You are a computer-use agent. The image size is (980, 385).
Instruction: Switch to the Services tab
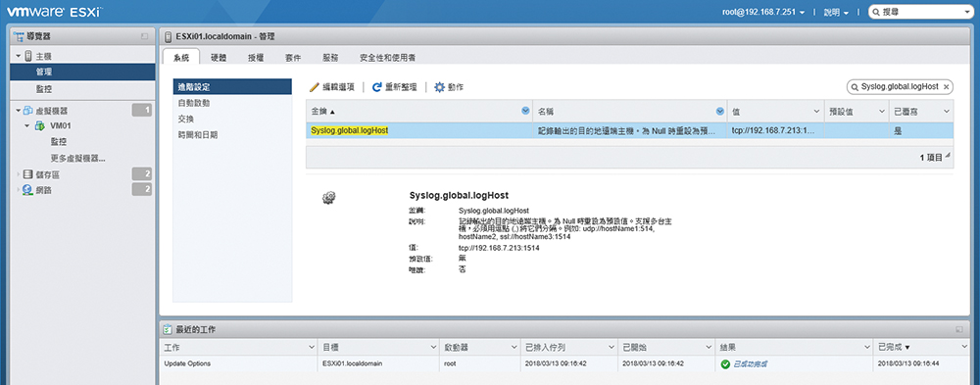(330, 58)
